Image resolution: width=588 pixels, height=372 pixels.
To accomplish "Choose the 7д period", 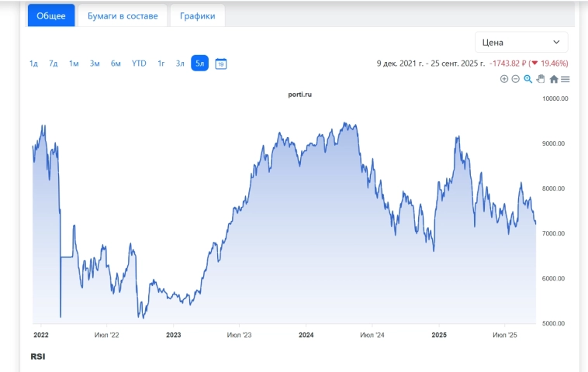I will click(x=54, y=64).
